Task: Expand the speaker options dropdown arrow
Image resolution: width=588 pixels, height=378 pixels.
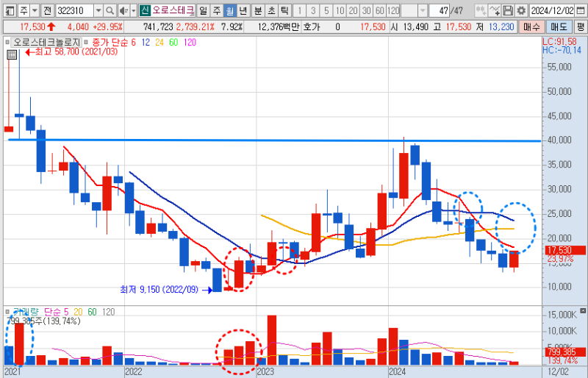Action: [x=134, y=10]
